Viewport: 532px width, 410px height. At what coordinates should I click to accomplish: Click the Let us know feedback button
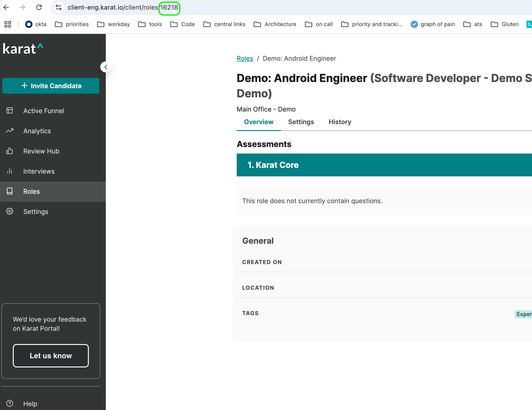(51, 356)
